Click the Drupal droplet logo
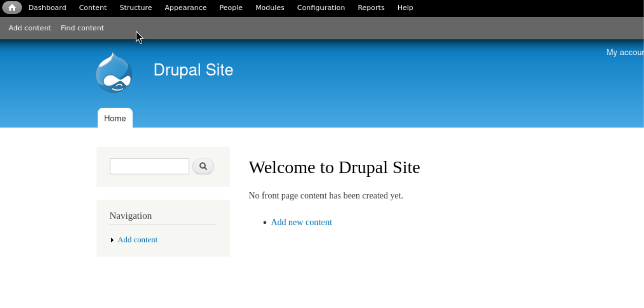 tap(114, 72)
